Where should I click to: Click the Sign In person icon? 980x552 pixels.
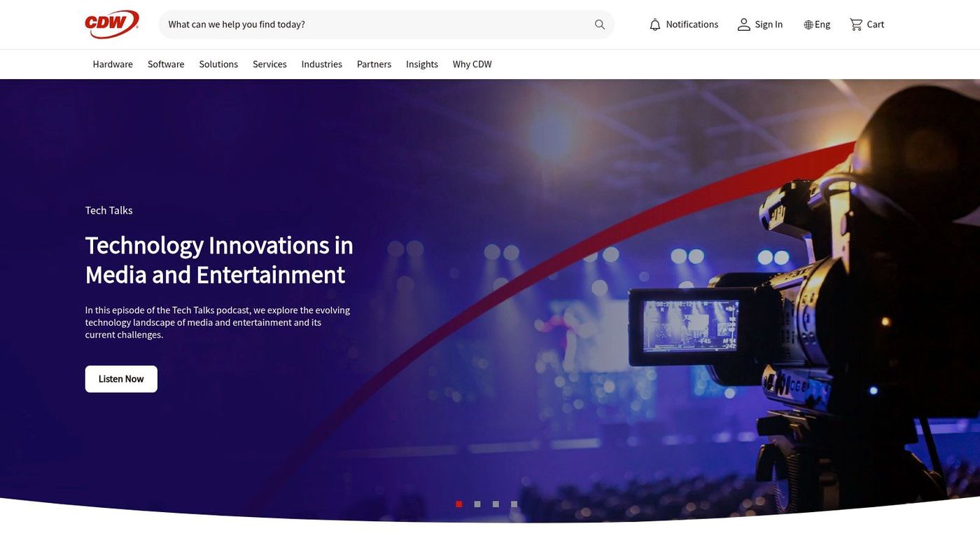pos(743,25)
